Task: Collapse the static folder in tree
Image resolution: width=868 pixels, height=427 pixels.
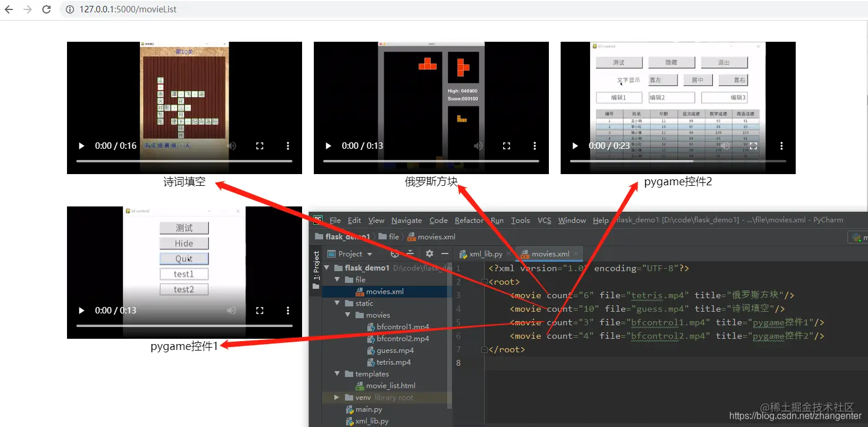Action: coord(338,303)
